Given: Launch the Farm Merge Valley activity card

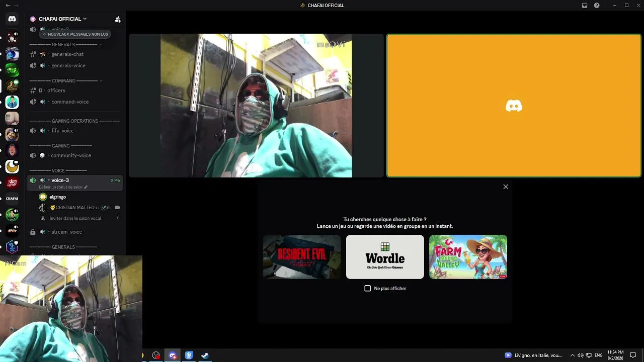Looking at the screenshot, I should (x=468, y=257).
